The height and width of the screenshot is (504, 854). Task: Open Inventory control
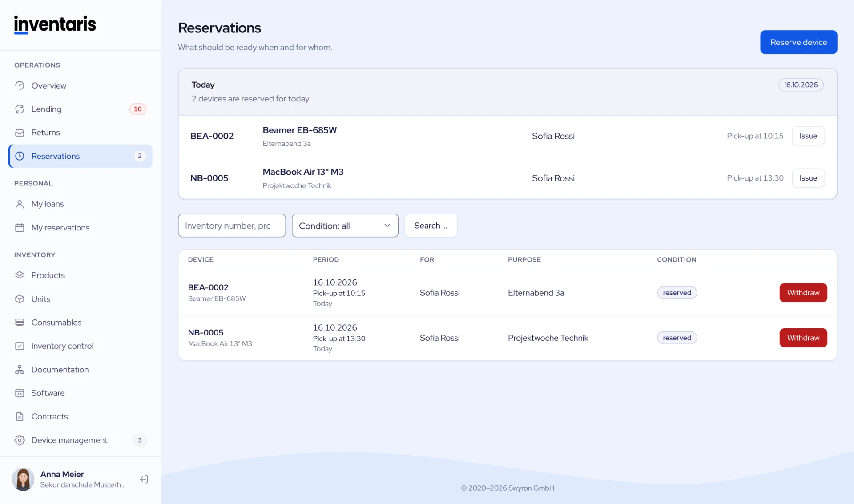click(x=81, y=346)
